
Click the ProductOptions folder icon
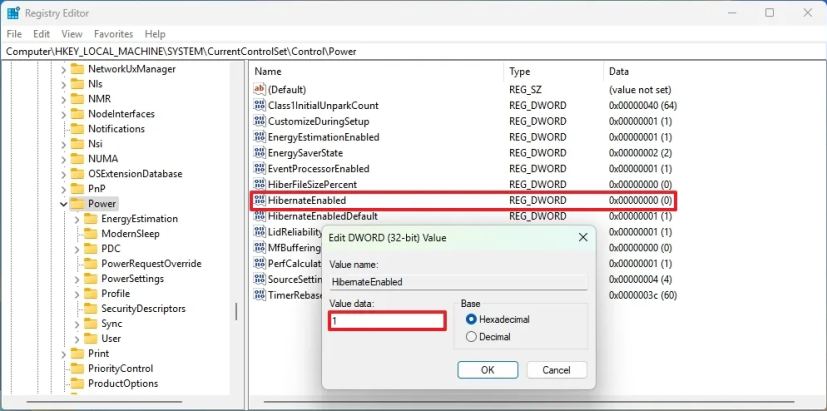pyautogui.click(x=77, y=383)
